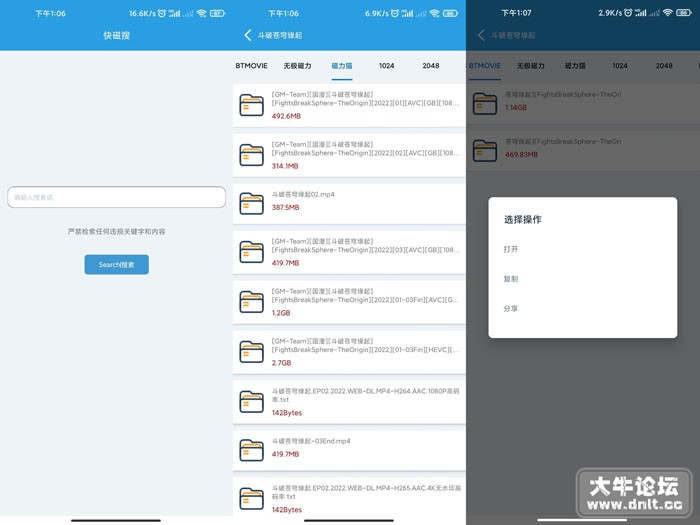700x525 pixels.
Task: Select the [01-03Fin][HEVC] result title
Action: click(x=365, y=345)
